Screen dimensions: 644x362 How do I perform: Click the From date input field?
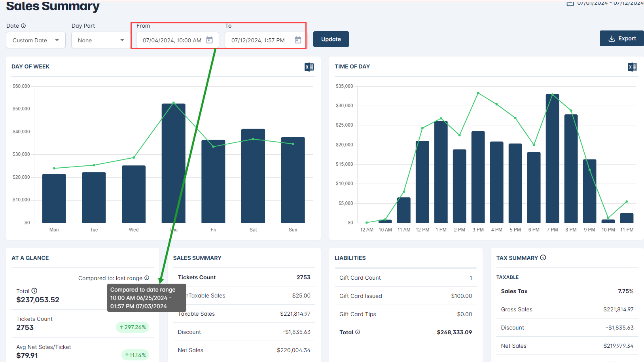pos(172,40)
